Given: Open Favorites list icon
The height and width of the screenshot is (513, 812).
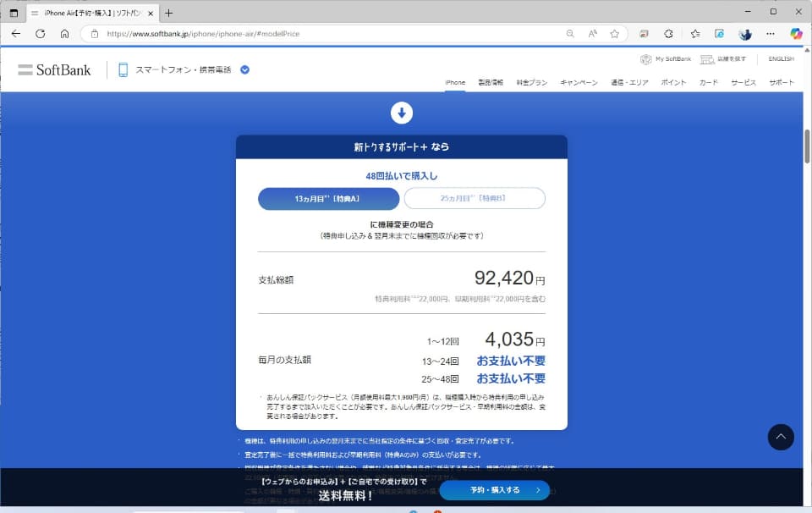Looking at the screenshot, I should [695, 34].
